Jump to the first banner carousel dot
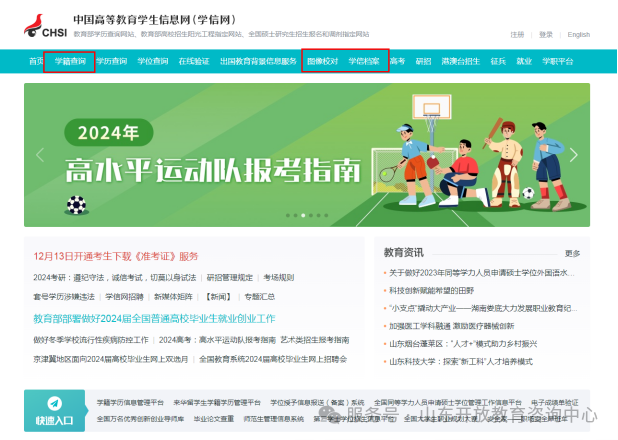Image resolution: width=618 pixels, height=440 pixels. pos(288,215)
